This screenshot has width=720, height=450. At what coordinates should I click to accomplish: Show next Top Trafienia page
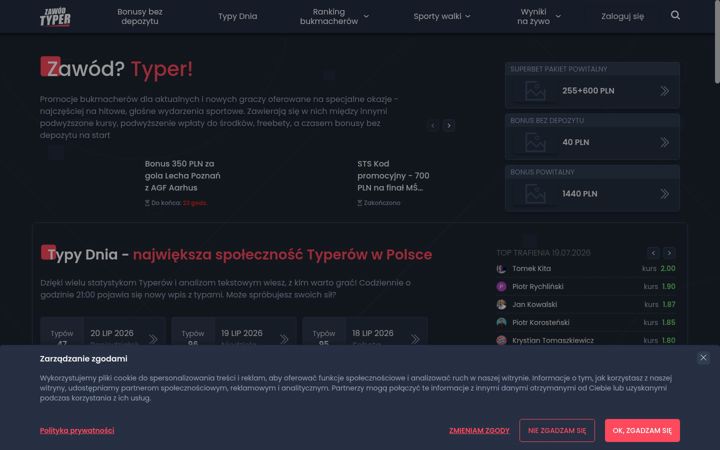pyautogui.click(x=669, y=253)
